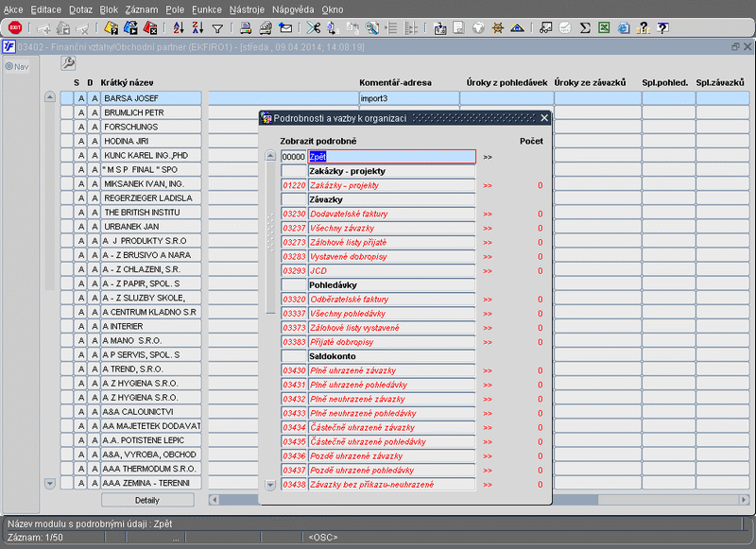Click the save-to-disk toolbar icon
The height and width of the screenshot is (549, 756).
(439, 28)
